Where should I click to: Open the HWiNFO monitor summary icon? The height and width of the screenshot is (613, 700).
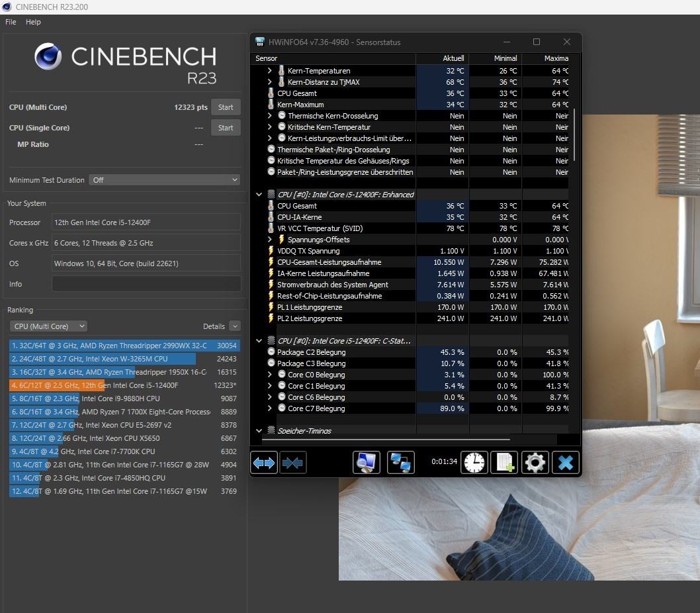(x=366, y=463)
